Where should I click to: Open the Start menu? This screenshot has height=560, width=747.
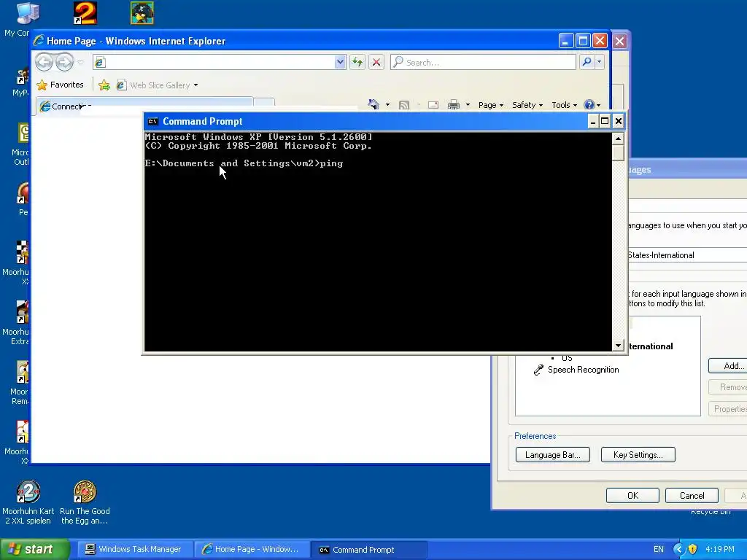coord(35,549)
